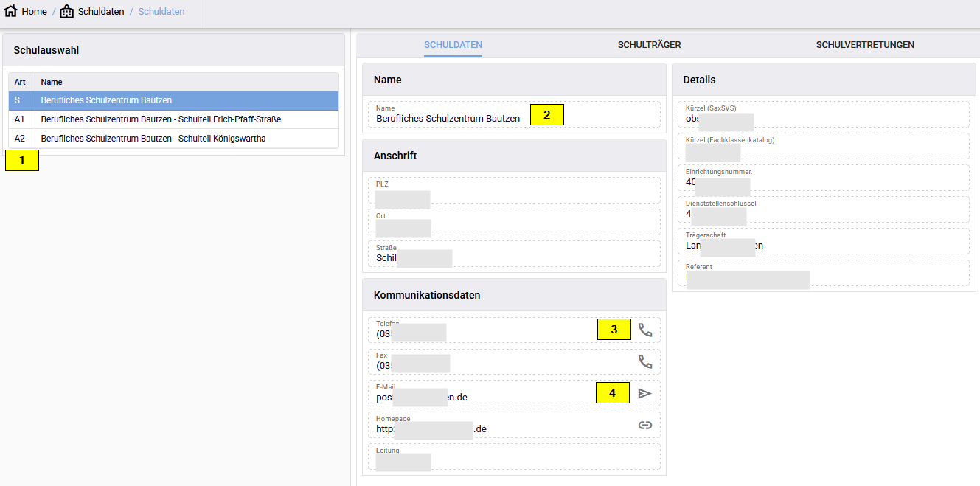Screen dimensions: 980x486
Task: Click the send icon in E-Mail row
Action: coord(645,394)
